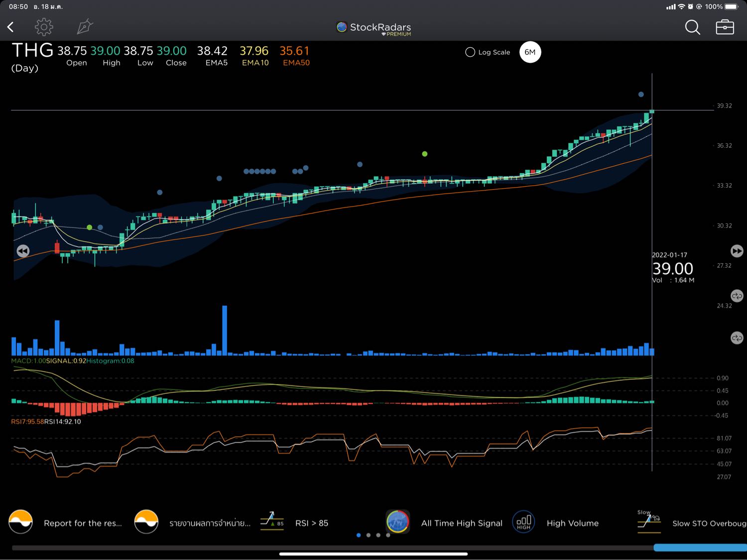Go to the fourth page dot
Screen dimensions: 747x560
[x=388, y=535]
